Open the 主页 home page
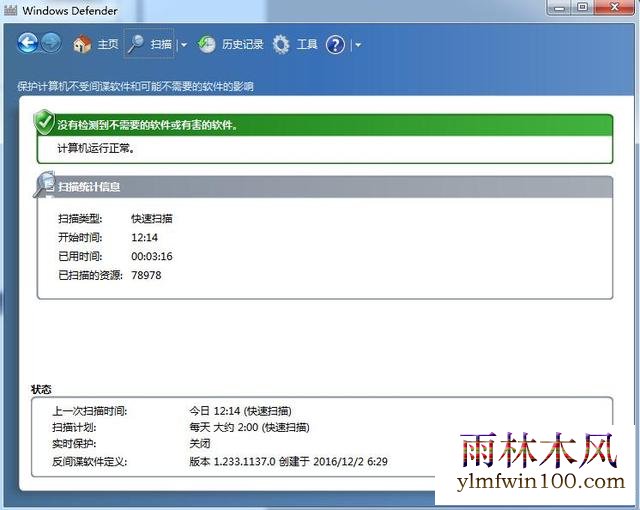The height and width of the screenshot is (510, 640). [108, 44]
